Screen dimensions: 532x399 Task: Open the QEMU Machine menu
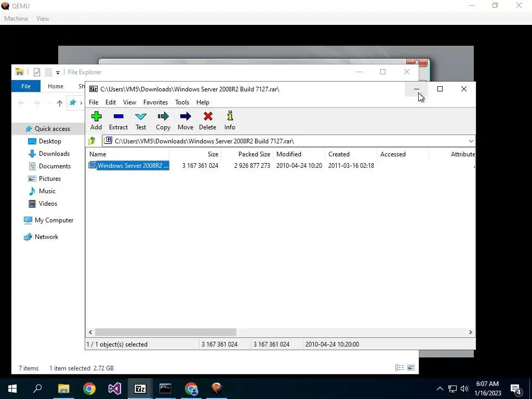[16, 19]
